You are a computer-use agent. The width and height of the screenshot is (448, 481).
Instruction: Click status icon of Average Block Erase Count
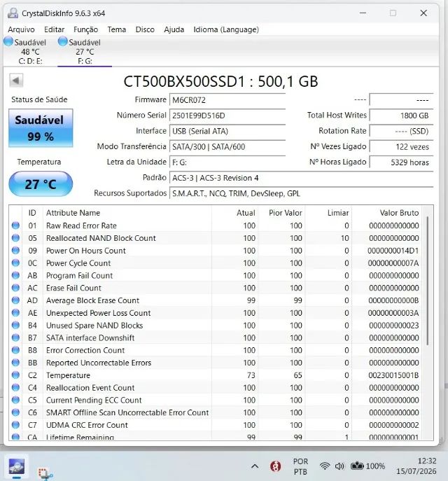click(x=15, y=300)
